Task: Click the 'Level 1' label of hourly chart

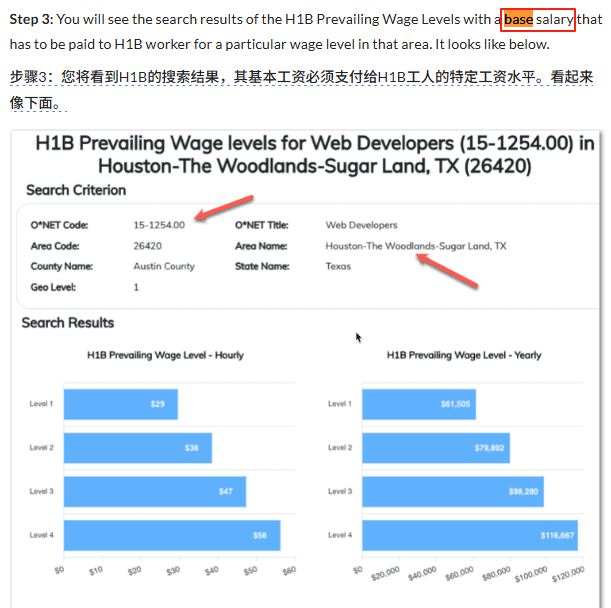Action: pyautogui.click(x=41, y=404)
